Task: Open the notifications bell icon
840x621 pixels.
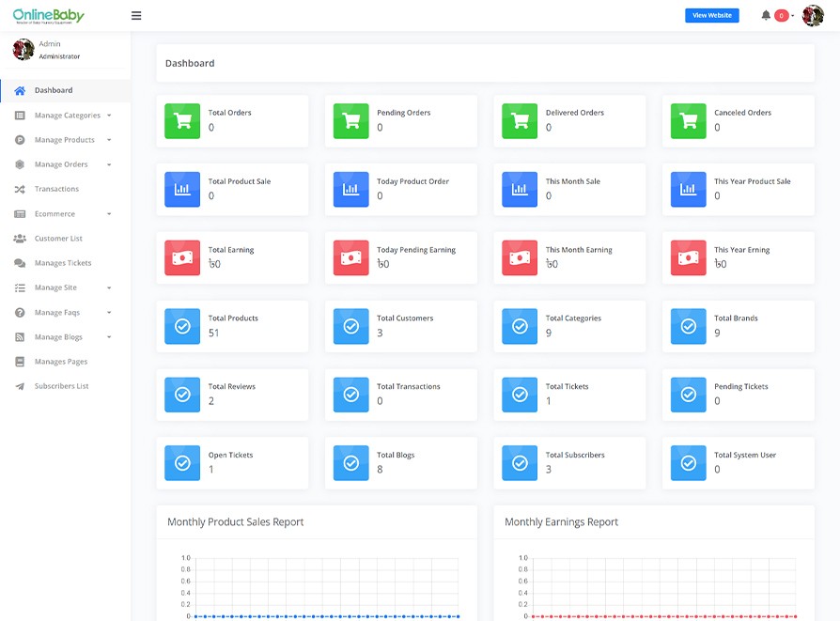Action: [766, 15]
